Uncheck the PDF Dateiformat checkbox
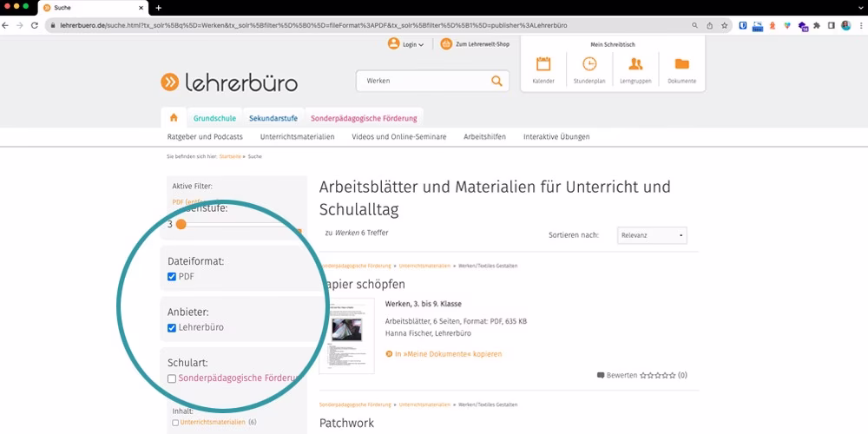The height and width of the screenshot is (434, 868). coord(172,276)
